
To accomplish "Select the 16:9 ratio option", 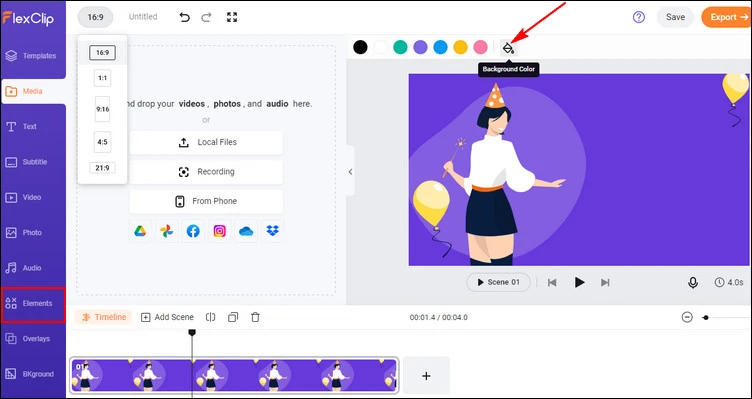I will (102, 53).
